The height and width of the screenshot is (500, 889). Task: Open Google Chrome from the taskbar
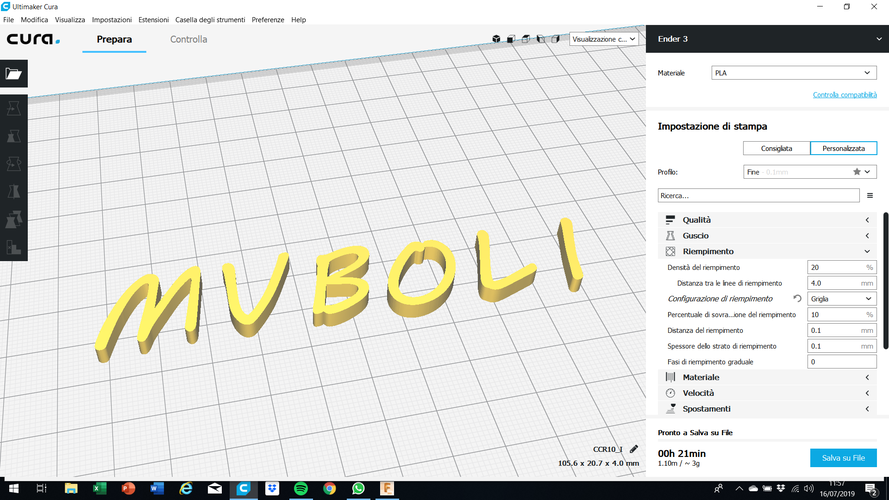point(329,488)
